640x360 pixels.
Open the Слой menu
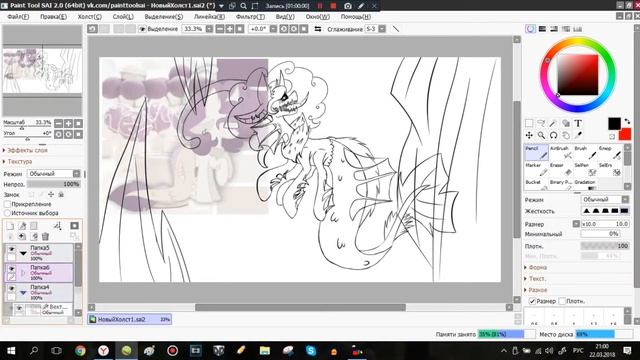123,17
